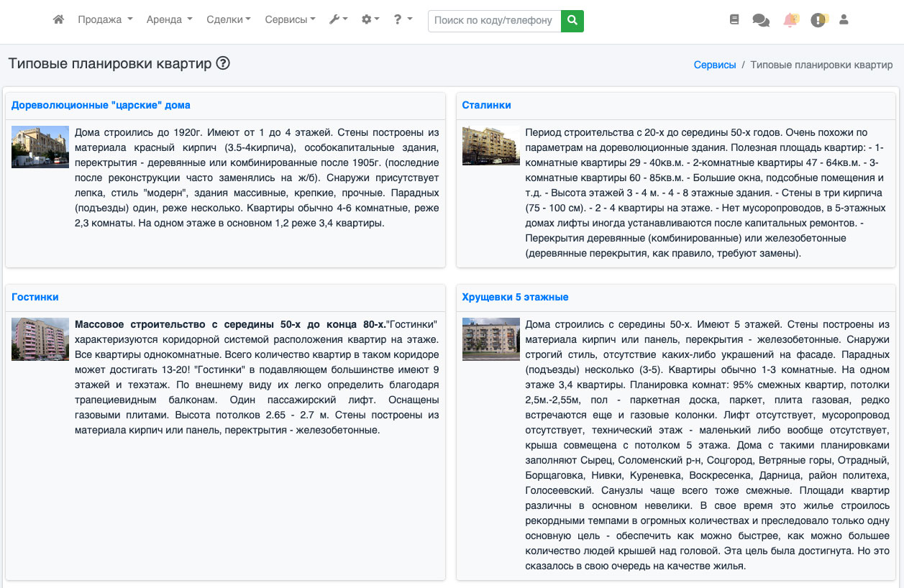Expand the Аренда dropdown menu
This screenshot has width=904, height=588.
coord(169,20)
